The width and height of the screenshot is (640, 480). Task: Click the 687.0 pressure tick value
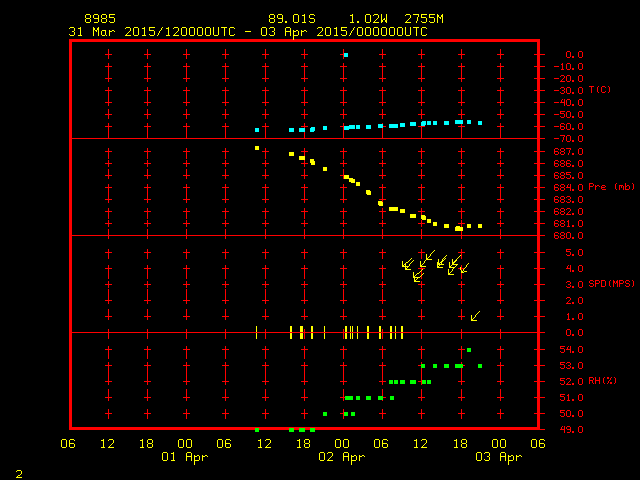[568, 151]
